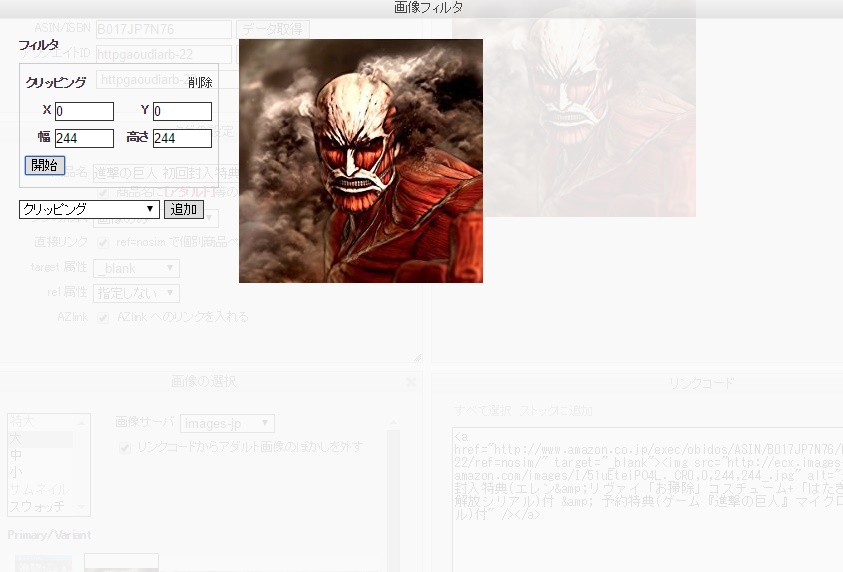Screen dimensions: 843x572
Task: Click the clipped titan preview image
Action: click(x=361, y=161)
